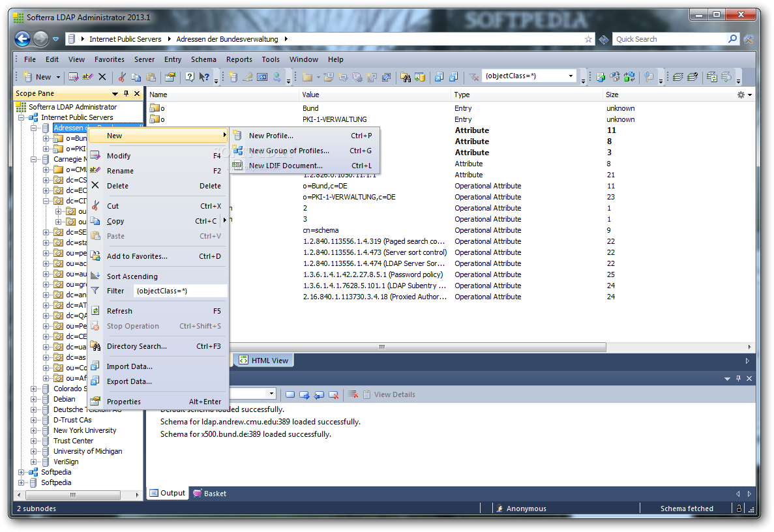This screenshot has width=774, height=532.
Task: Open the objectClass filter combo box dropdown
Action: (x=571, y=76)
